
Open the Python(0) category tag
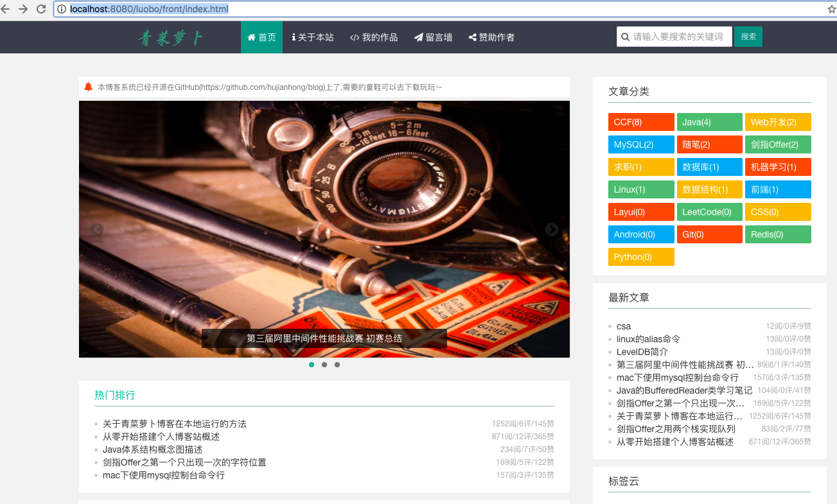[x=641, y=257]
